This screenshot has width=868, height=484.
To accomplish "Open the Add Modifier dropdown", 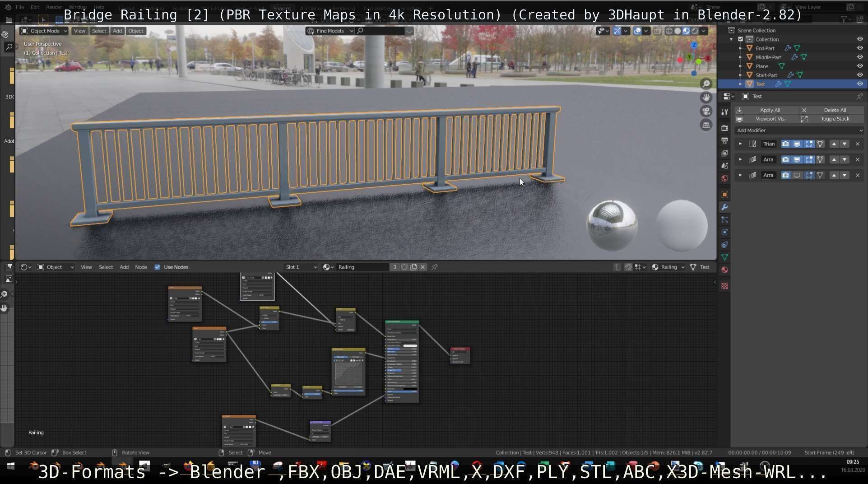I will (x=799, y=130).
